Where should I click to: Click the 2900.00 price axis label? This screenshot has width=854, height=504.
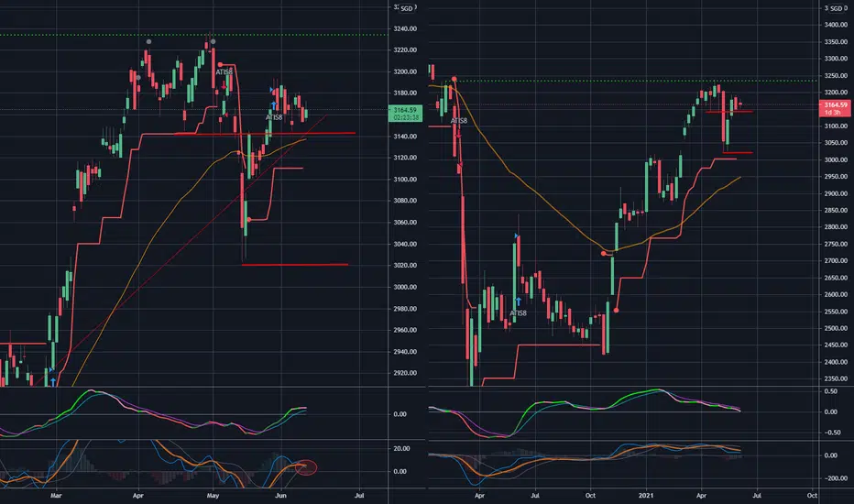pyautogui.click(x=836, y=194)
